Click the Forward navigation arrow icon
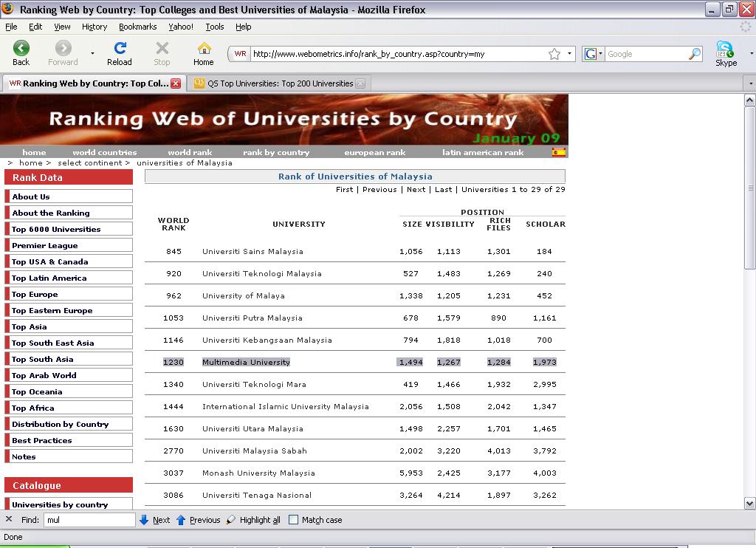Screen dimensions: 756x548 pyautogui.click(x=63, y=48)
